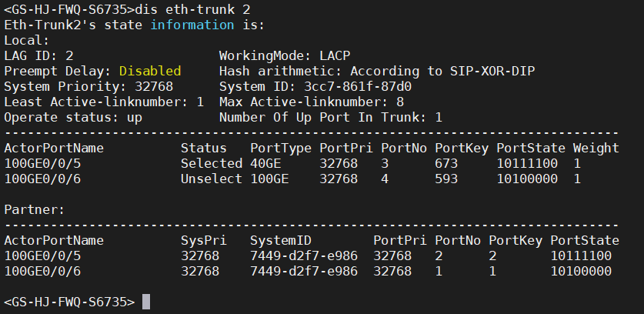Screen dimensions: 644x314
Task: Click the yellow "Disabled" Preempt Delay value
Action: point(150,71)
